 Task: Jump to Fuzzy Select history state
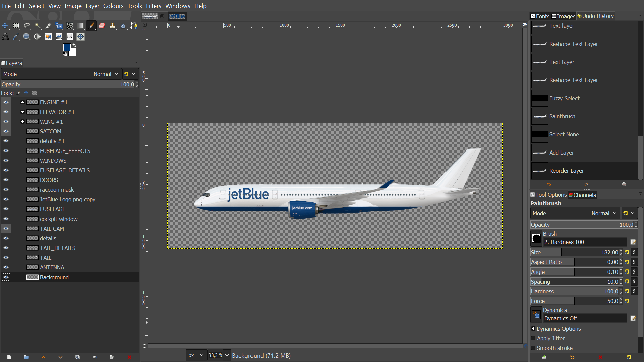point(584,98)
